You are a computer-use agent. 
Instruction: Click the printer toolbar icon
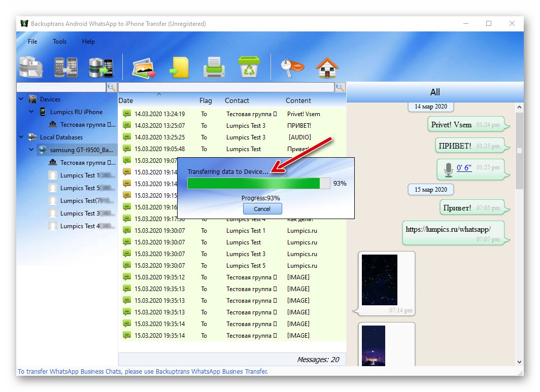click(x=214, y=67)
